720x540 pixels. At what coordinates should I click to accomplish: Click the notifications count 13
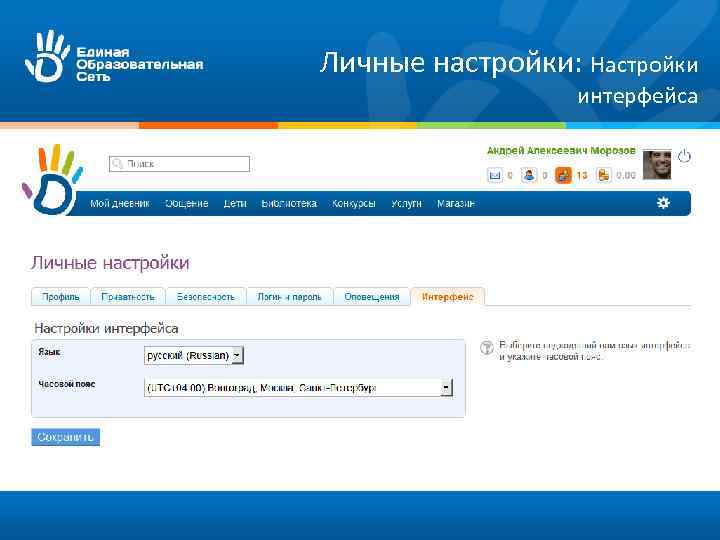tap(582, 175)
